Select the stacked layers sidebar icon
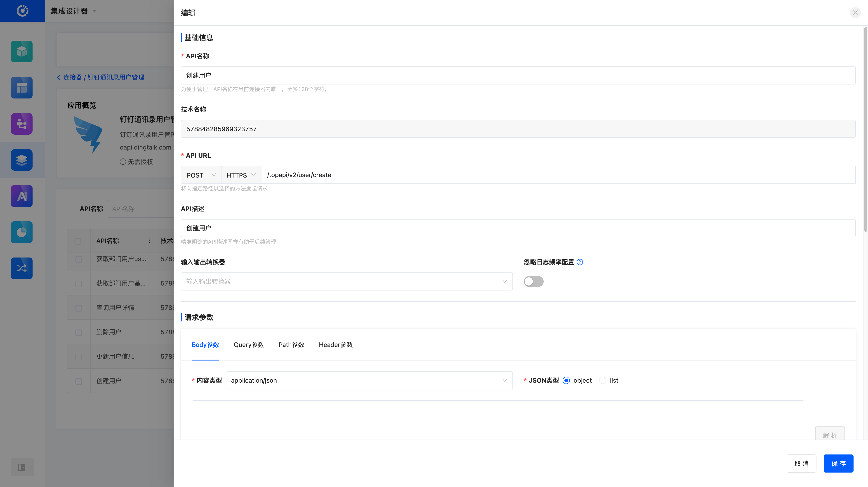Viewport: 868px width, 487px height. tap(21, 160)
